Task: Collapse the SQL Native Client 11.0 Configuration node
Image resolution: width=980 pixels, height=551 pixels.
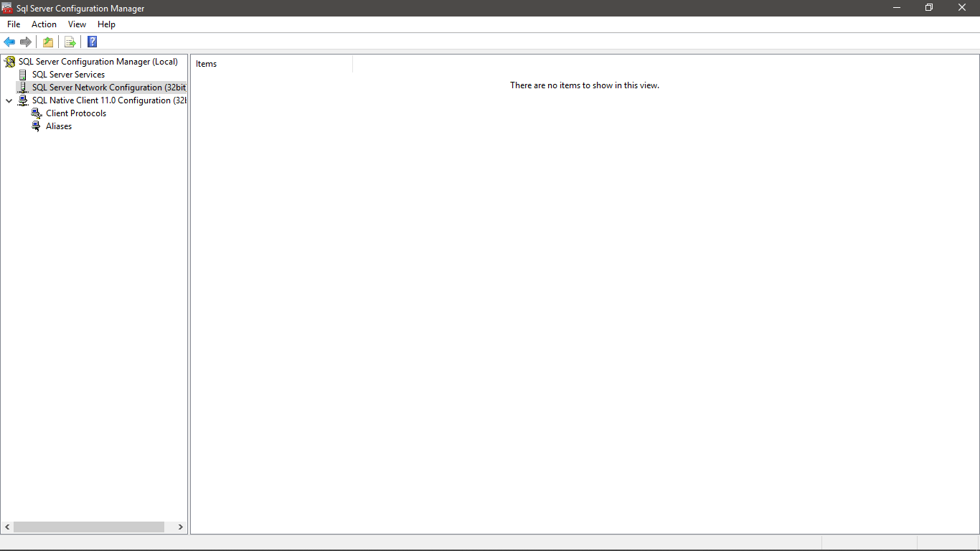Action: (9, 101)
